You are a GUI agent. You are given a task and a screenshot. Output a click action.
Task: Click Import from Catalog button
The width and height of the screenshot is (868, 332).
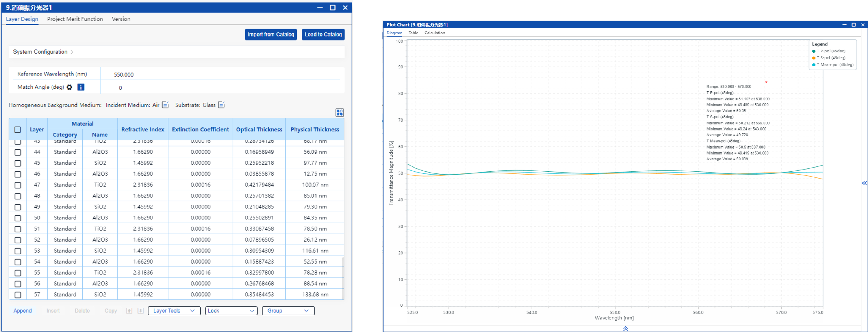tap(271, 35)
